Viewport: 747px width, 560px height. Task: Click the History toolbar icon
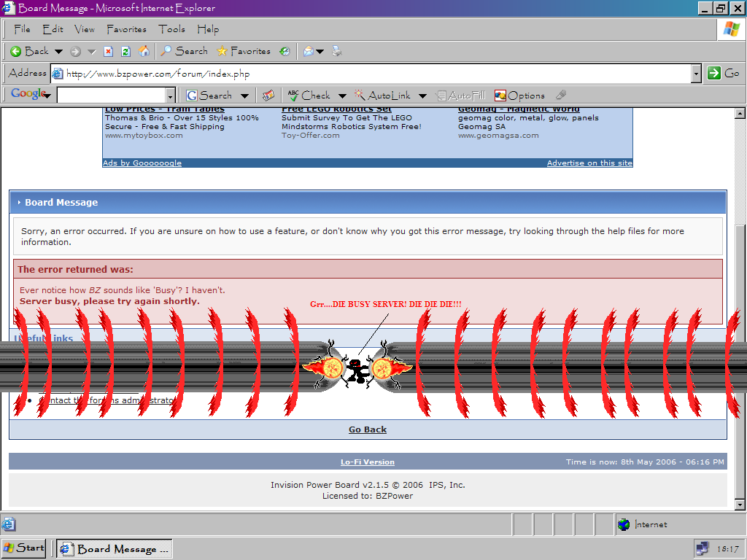point(285,51)
